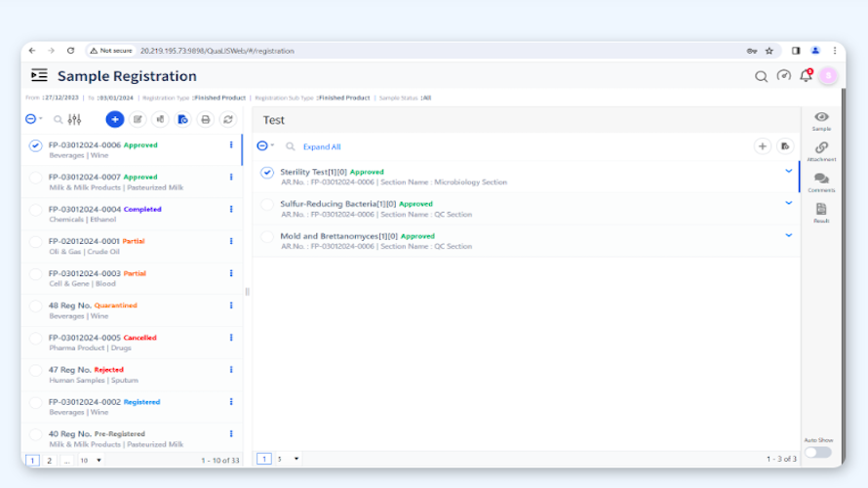Go to page 2 of samples
The height and width of the screenshot is (488, 868).
(x=50, y=460)
